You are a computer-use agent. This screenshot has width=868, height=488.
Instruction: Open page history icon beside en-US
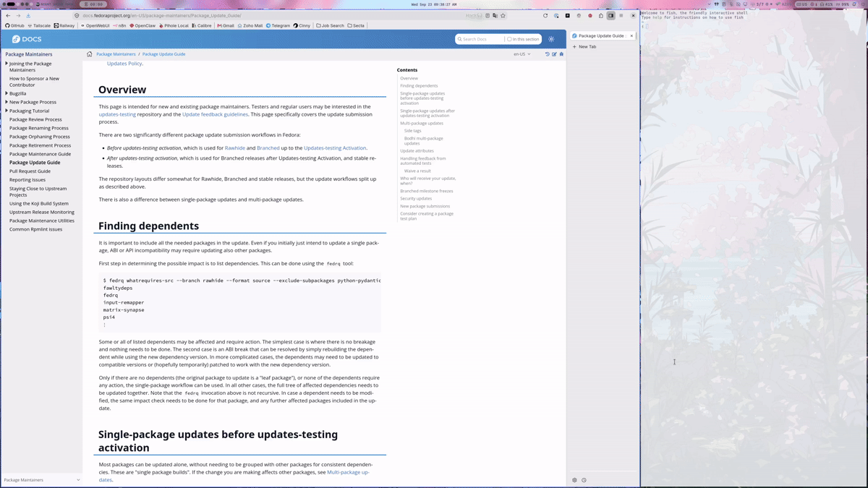(x=547, y=54)
